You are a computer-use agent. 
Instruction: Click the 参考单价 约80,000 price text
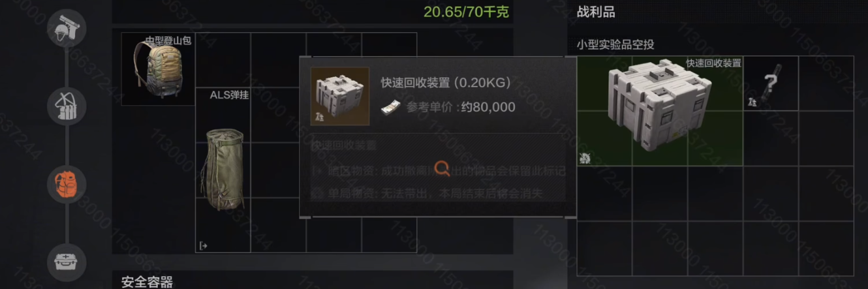click(461, 107)
